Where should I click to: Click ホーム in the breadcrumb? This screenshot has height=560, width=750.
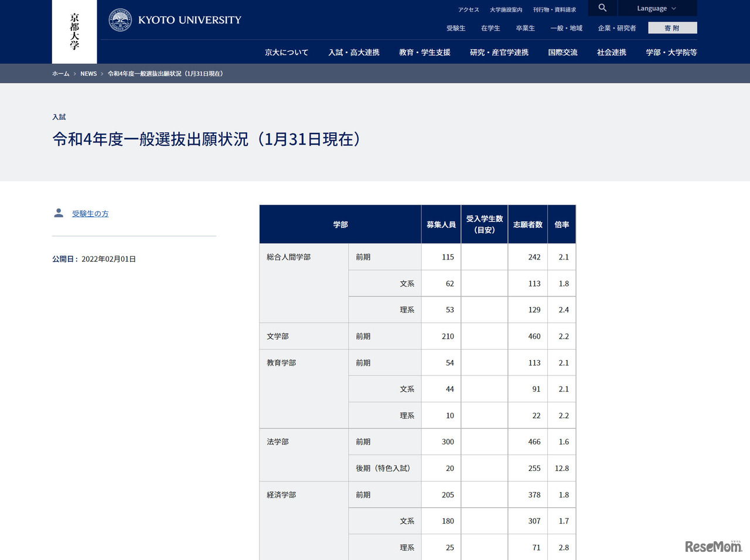click(x=60, y=74)
